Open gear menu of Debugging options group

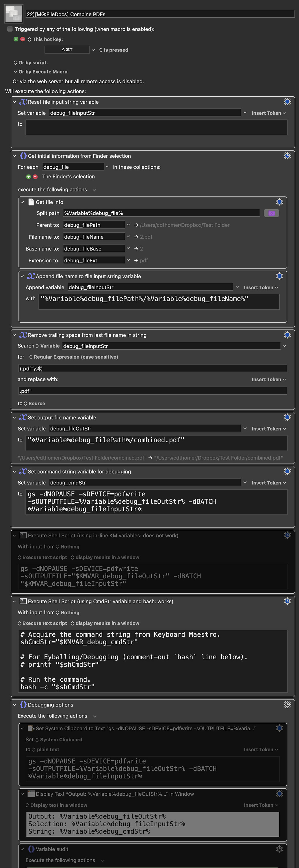click(287, 705)
